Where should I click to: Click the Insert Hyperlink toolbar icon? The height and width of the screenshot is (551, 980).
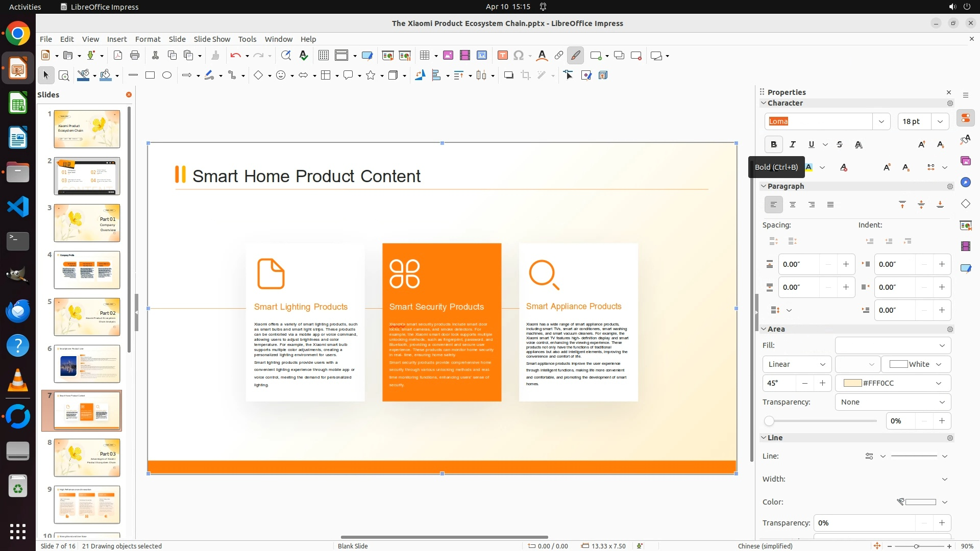(x=559, y=56)
